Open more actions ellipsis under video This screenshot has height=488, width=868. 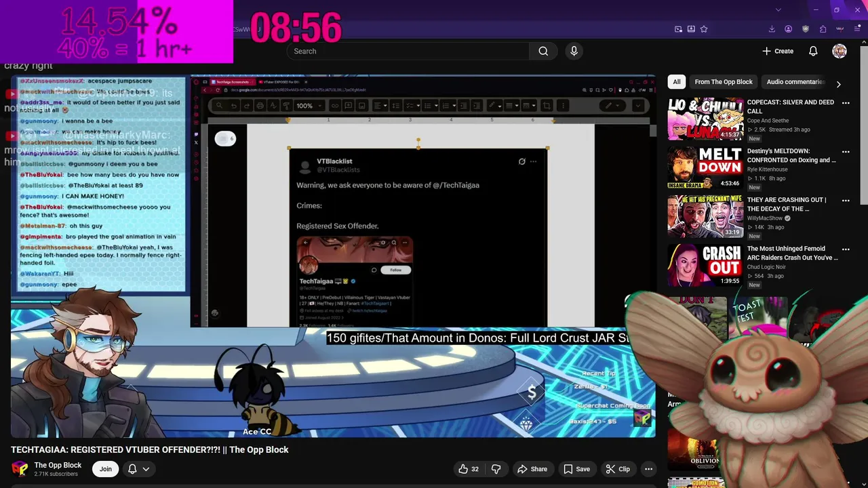pos(648,469)
